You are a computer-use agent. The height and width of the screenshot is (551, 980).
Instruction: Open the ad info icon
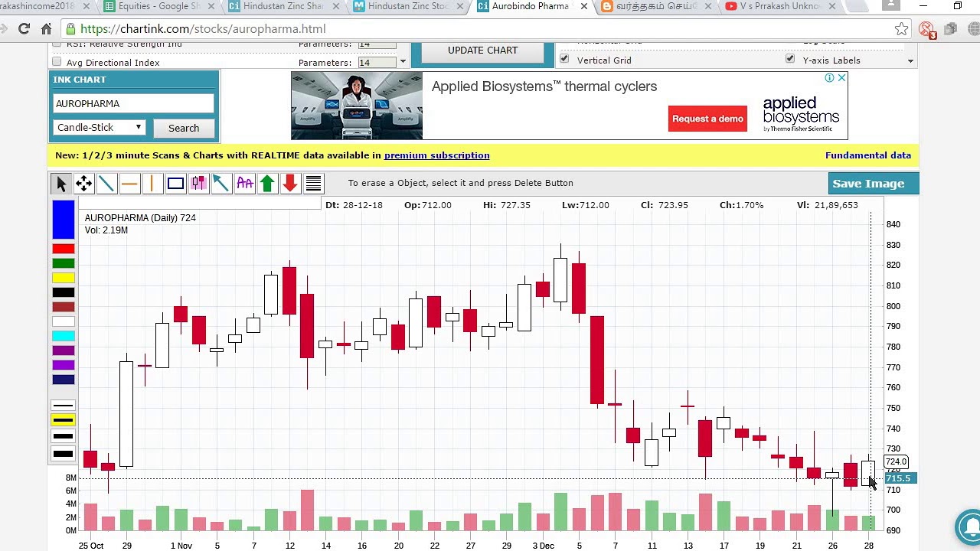pos(829,78)
